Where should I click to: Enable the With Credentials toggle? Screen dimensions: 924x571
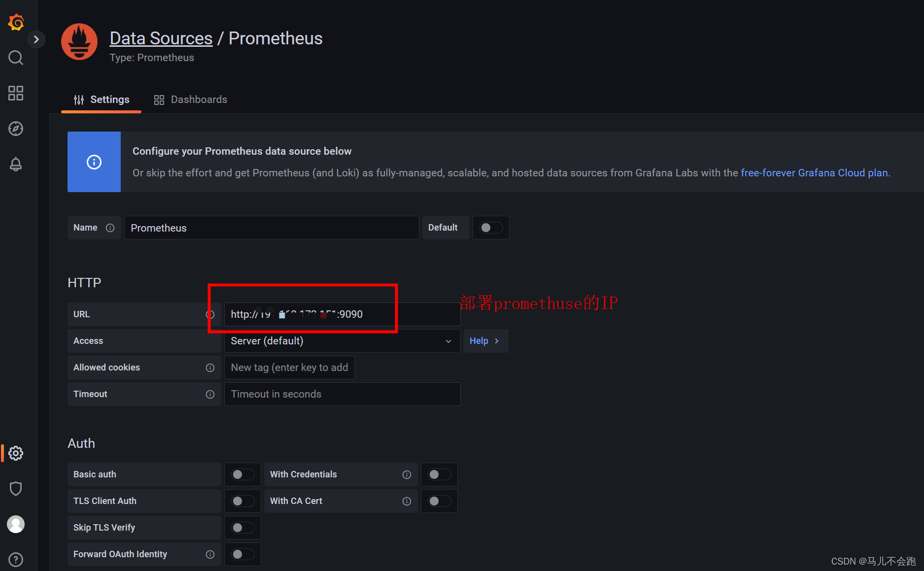coord(440,474)
